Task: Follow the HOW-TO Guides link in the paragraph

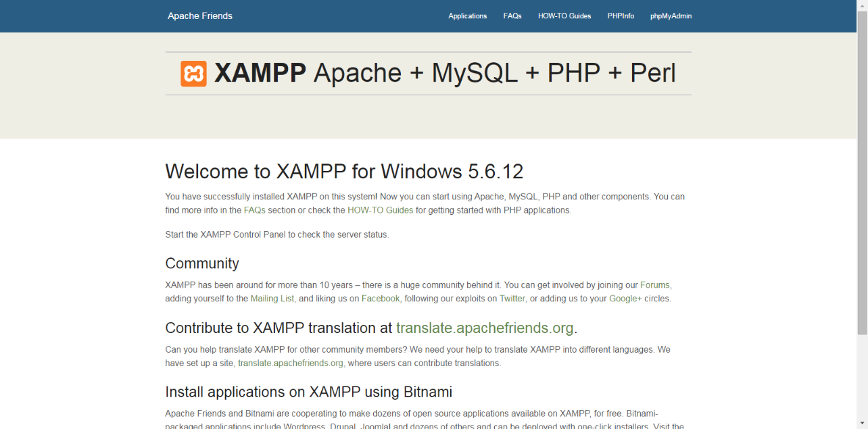Action: (x=380, y=210)
